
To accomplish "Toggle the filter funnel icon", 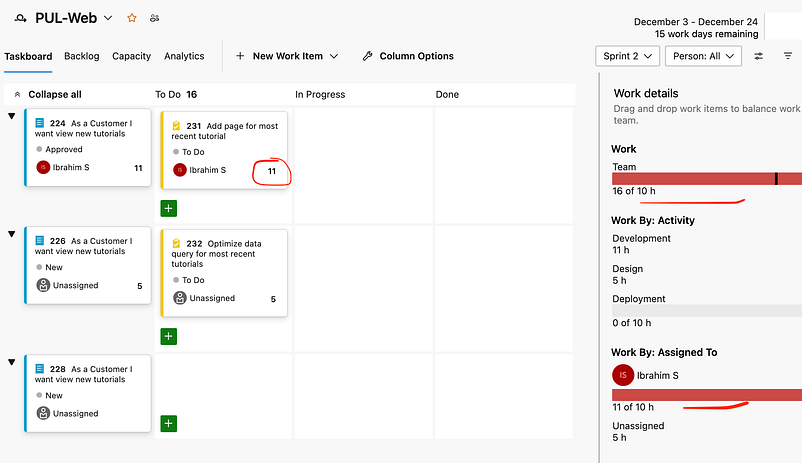I will [x=788, y=56].
